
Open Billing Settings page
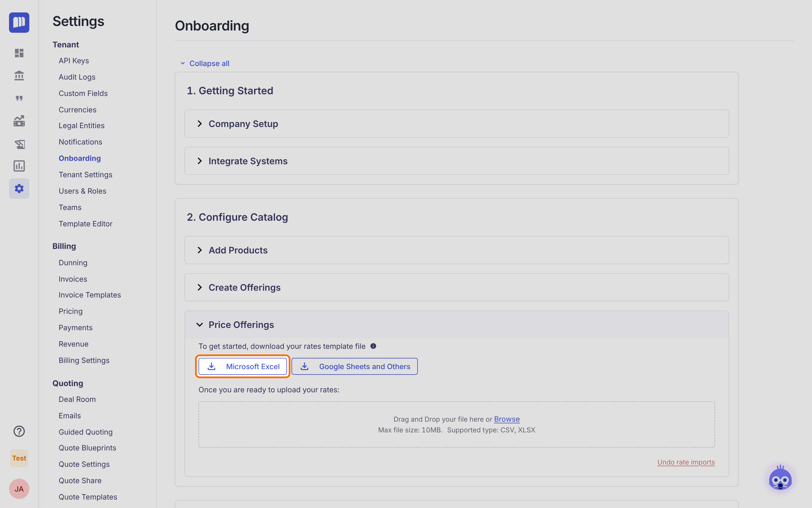pos(84,360)
